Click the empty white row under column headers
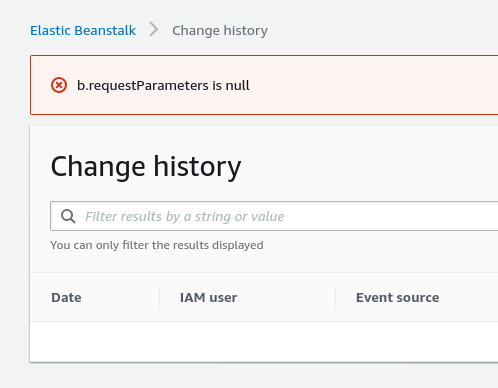Screen dimensions: 498x388 coord(264,341)
